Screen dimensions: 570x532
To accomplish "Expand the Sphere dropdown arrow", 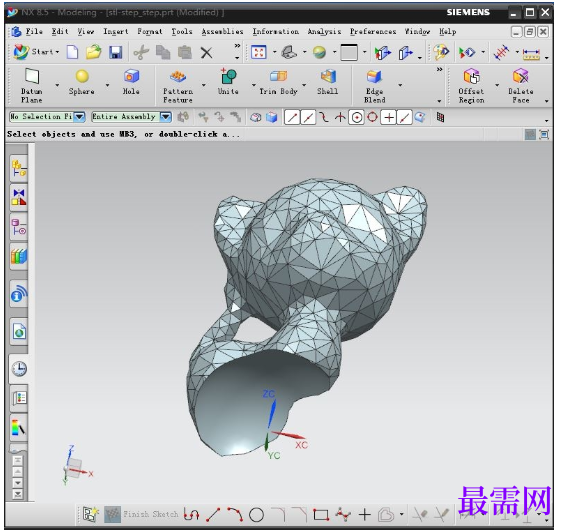I will [x=107, y=85].
